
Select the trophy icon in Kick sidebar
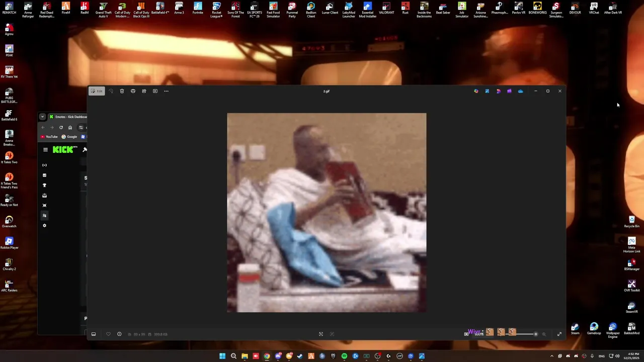point(44,185)
